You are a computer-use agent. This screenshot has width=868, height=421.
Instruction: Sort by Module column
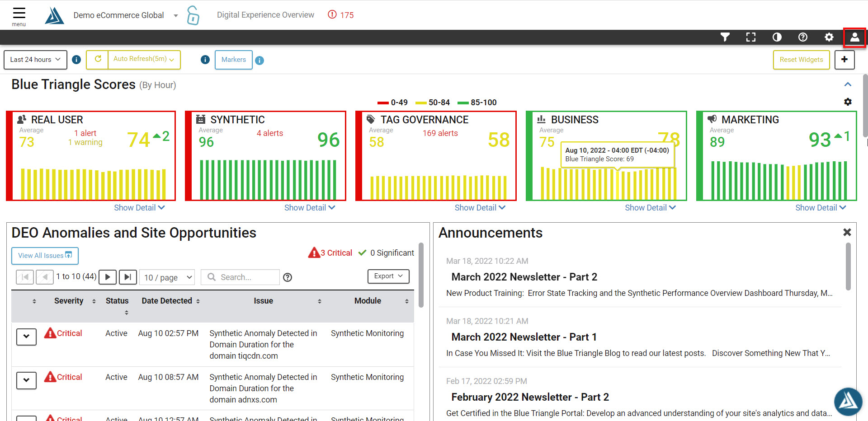(x=382, y=301)
